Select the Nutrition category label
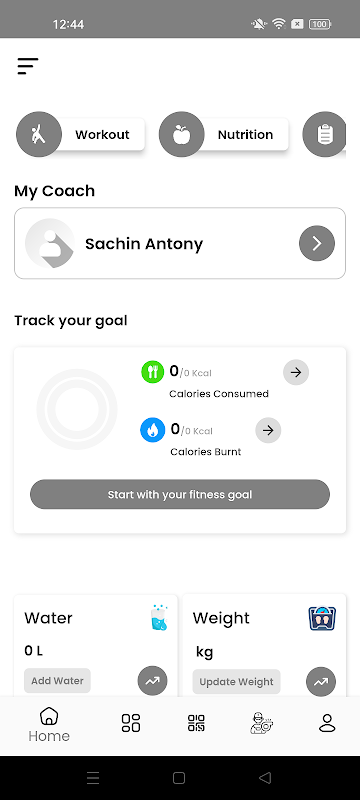Viewport: 360px width, 800px height. coord(245,135)
